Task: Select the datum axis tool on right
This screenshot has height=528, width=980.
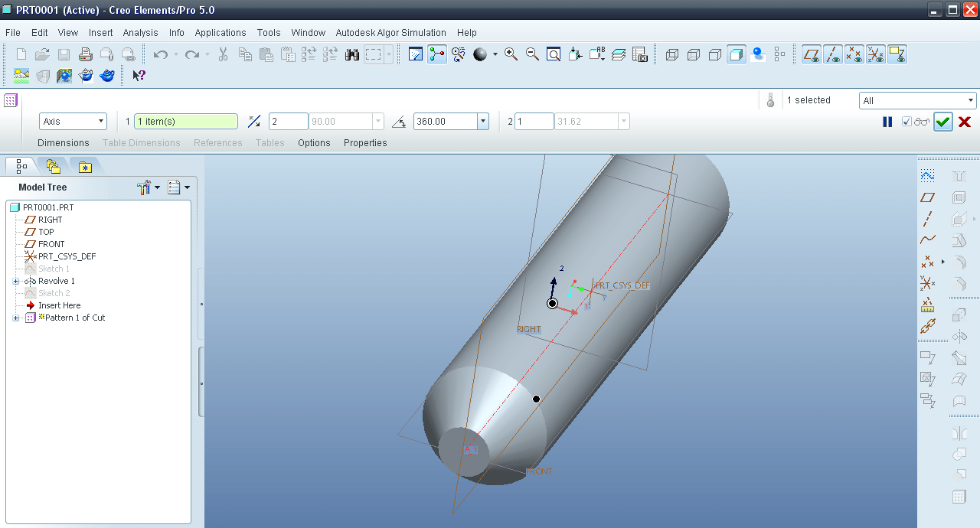Action: [x=928, y=218]
